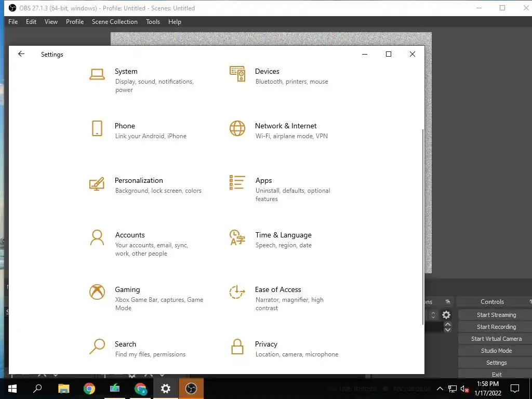Open Personalization title link
This screenshot has height=399, width=532.
pos(139,180)
